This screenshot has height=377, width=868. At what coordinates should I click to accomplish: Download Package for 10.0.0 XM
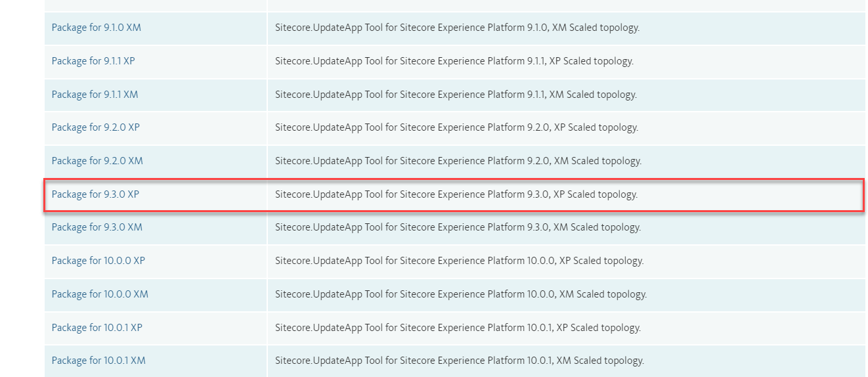pyautogui.click(x=100, y=294)
